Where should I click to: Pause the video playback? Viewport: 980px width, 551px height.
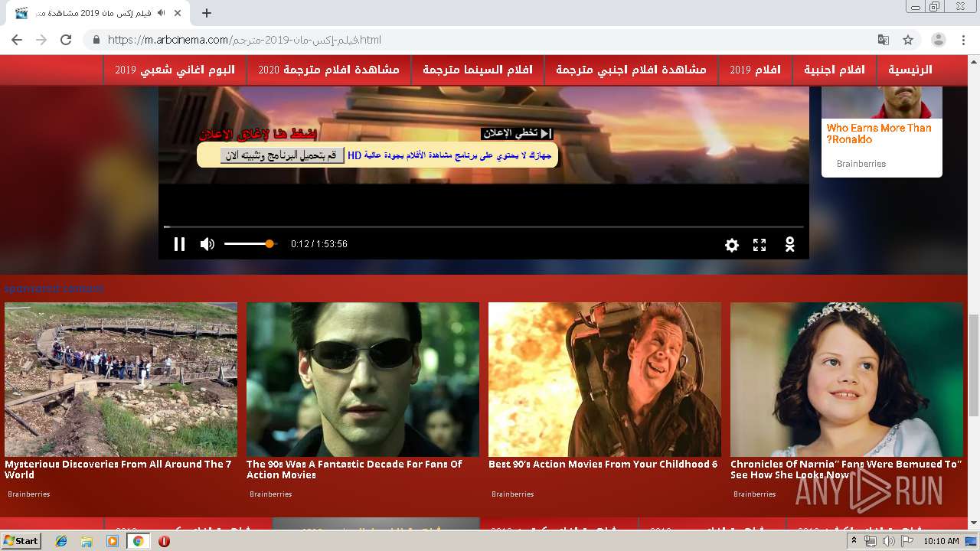click(179, 244)
